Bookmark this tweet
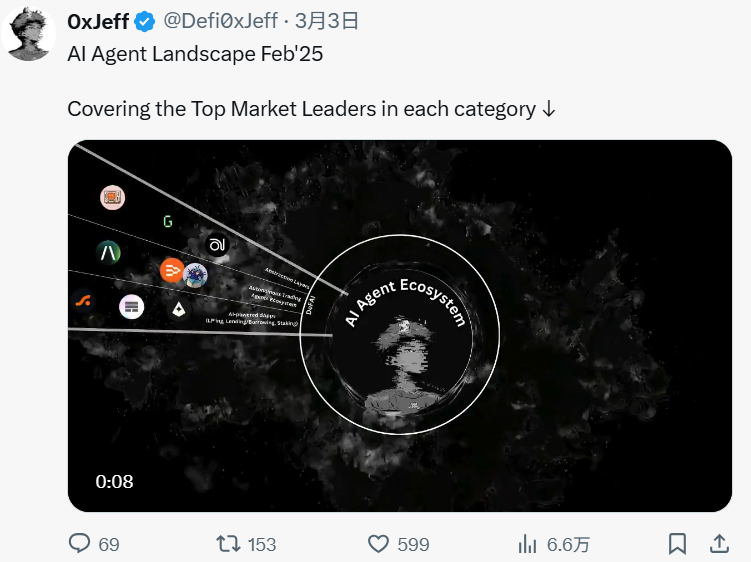 coord(677,544)
